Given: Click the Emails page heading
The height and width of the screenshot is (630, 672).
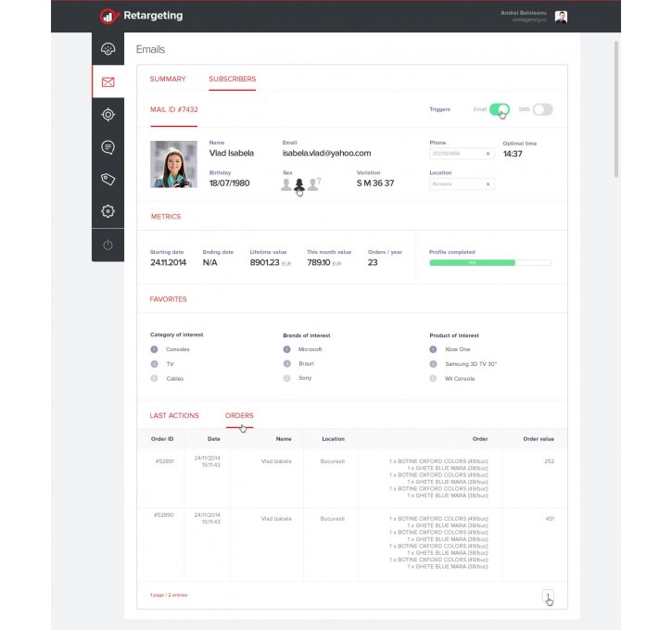Looking at the screenshot, I should [150, 50].
